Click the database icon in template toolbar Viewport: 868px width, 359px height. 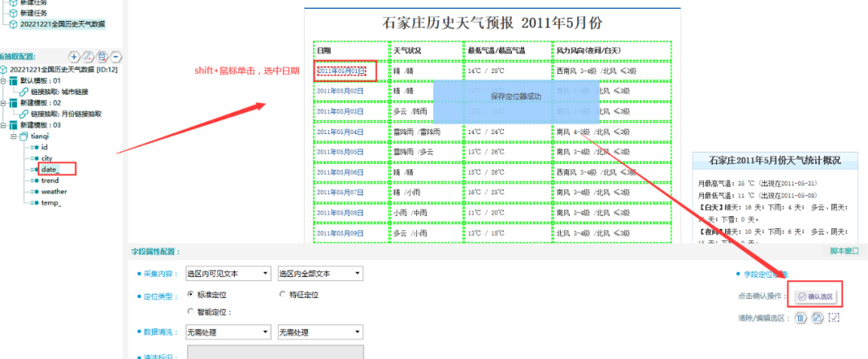point(102,56)
